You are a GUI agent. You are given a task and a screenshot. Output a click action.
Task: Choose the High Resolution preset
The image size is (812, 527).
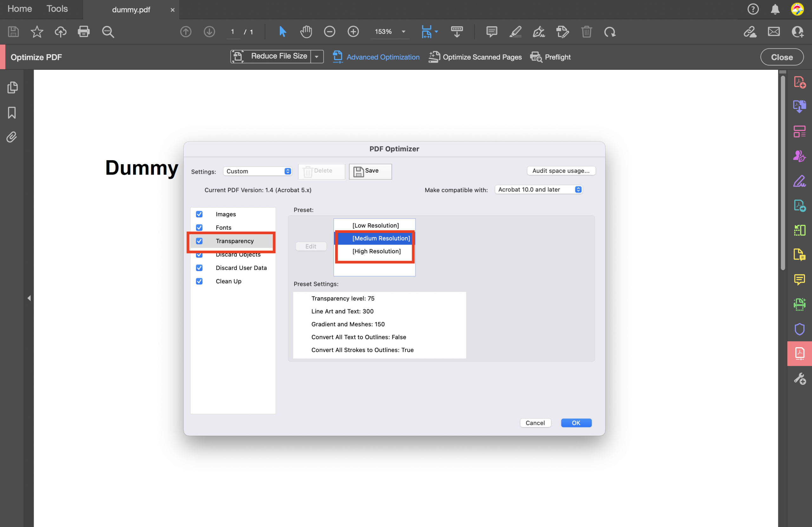[375, 251]
